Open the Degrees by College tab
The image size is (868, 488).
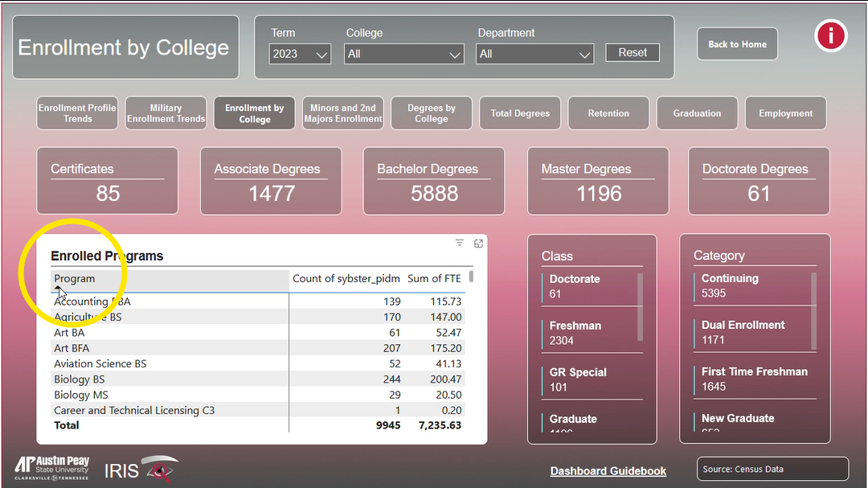(x=432, y=113)
